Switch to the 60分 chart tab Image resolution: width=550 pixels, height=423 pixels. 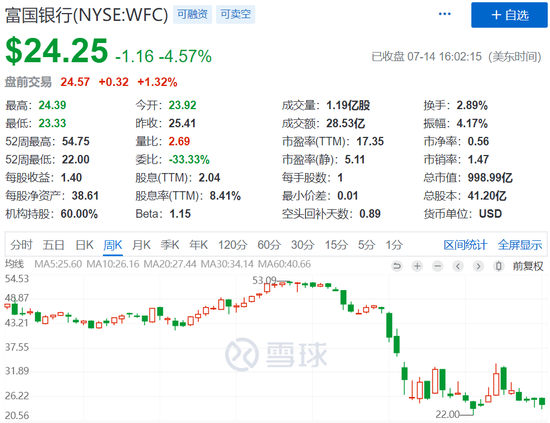click(x=269, y=245)
